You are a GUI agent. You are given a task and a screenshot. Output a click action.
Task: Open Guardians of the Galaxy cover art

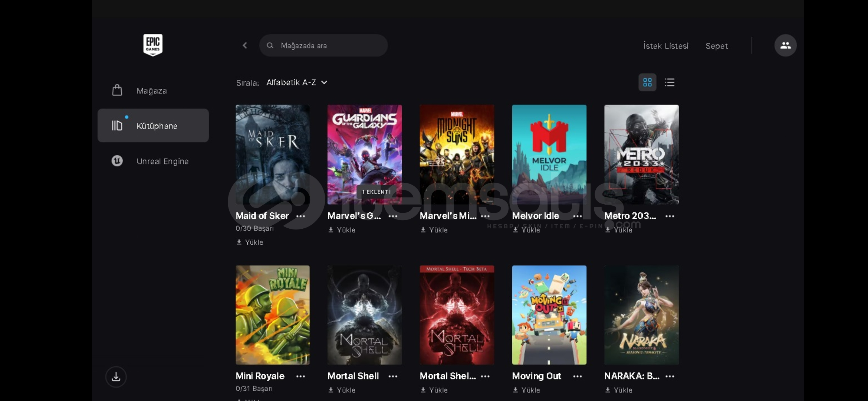(365, 154)
